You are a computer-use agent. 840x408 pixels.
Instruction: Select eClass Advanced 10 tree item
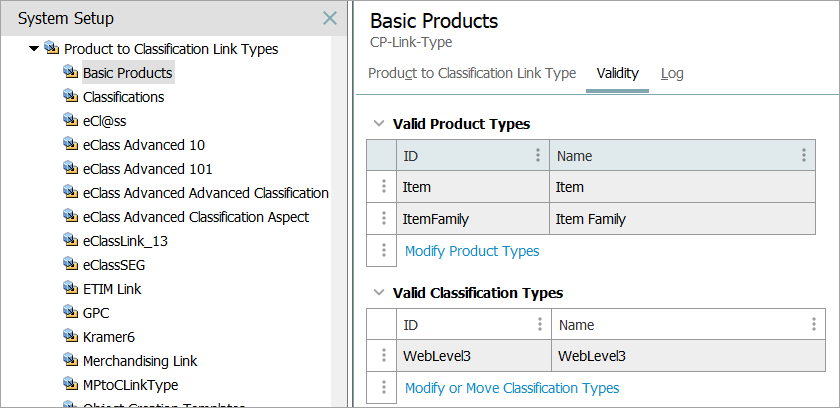point(144,145)
